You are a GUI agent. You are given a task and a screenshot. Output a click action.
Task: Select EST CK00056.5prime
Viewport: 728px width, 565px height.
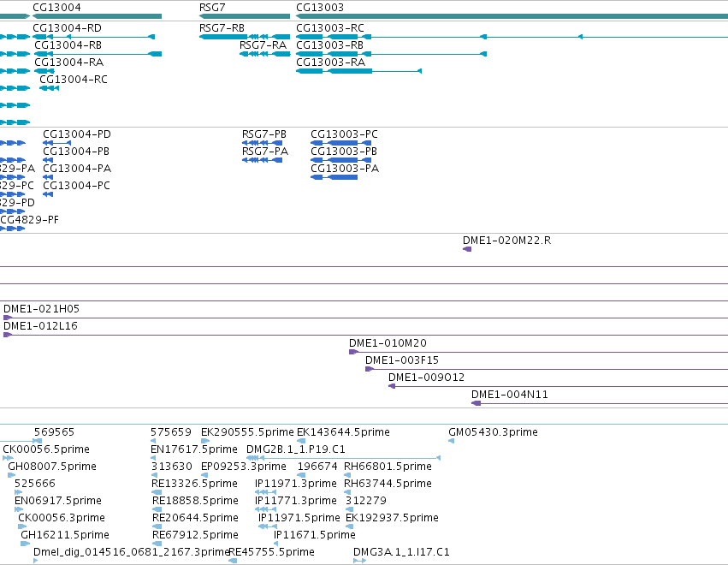pyautogui.click(x=46, y=449)
